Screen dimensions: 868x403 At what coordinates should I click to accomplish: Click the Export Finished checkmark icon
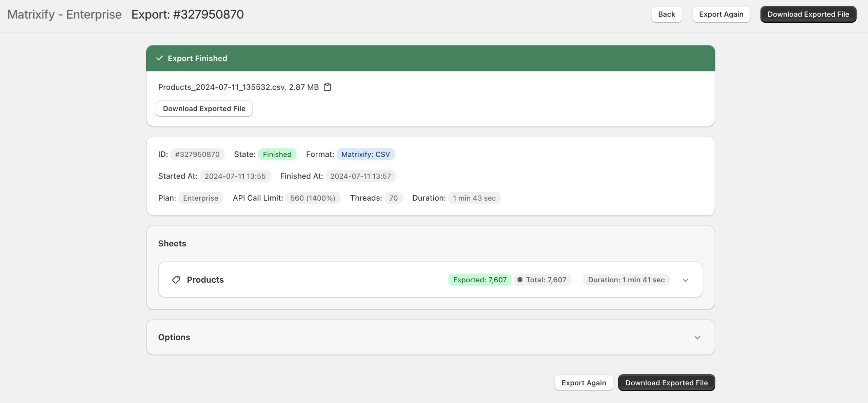(159, 58)
